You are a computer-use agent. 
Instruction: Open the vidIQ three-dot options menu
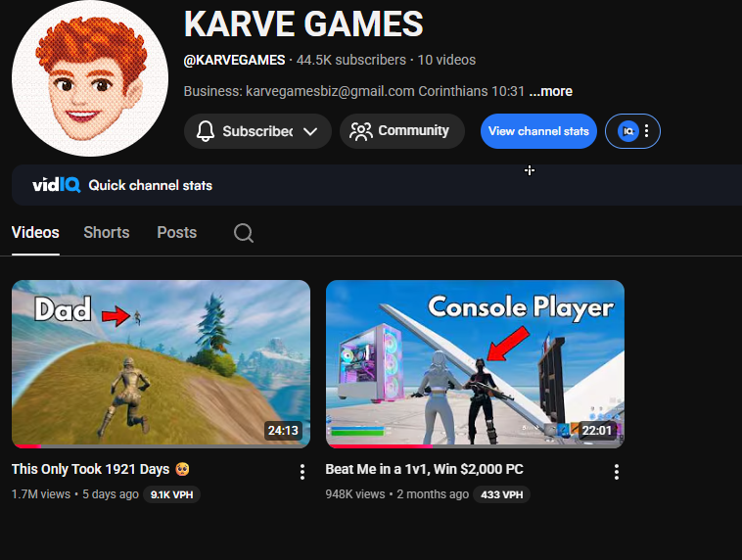646,131
